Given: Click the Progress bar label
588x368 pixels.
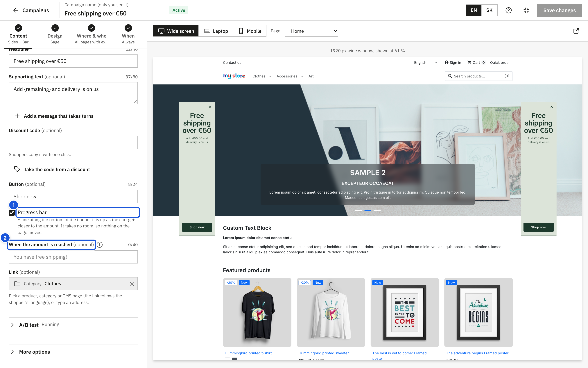Looking at the screenshot, I should coord(32,213).
